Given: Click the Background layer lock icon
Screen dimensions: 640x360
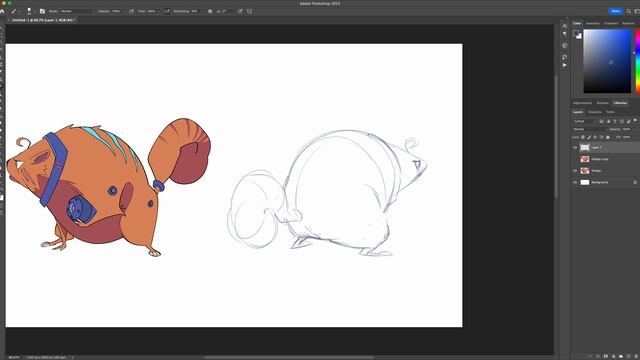Looking at the screenshot, I should pos(635,182).
